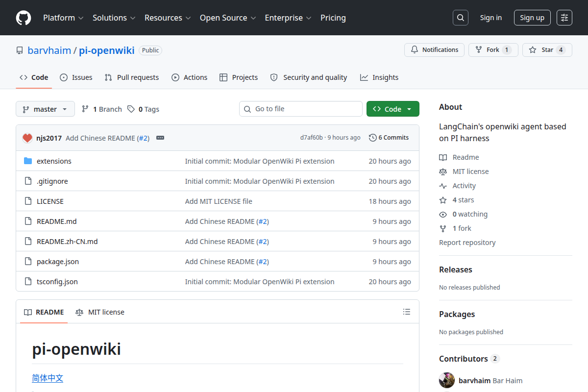
Task: Fork the pi-openwiki repository
Action: click(x=493, y=50)
